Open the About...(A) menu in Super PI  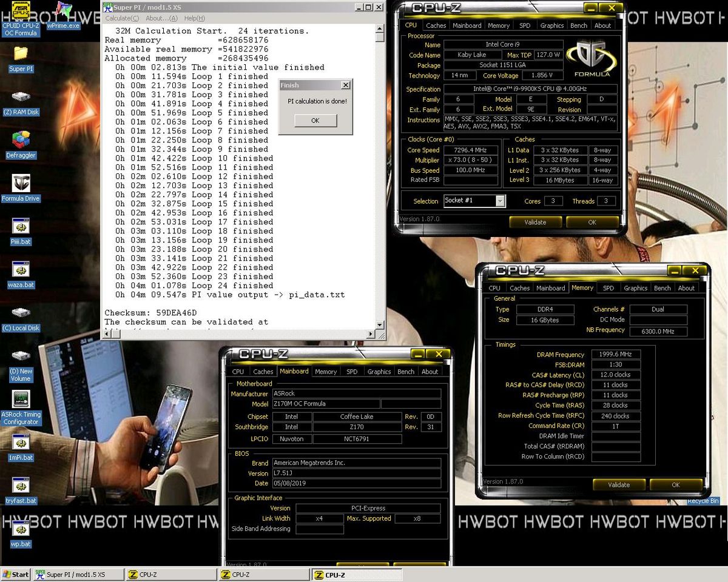pos(161,18)
